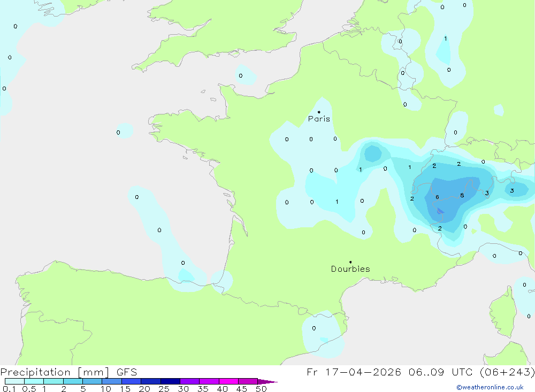Click the precipitation value 6 on map
The height and width of the screenshot is (392, 535).
437,197
